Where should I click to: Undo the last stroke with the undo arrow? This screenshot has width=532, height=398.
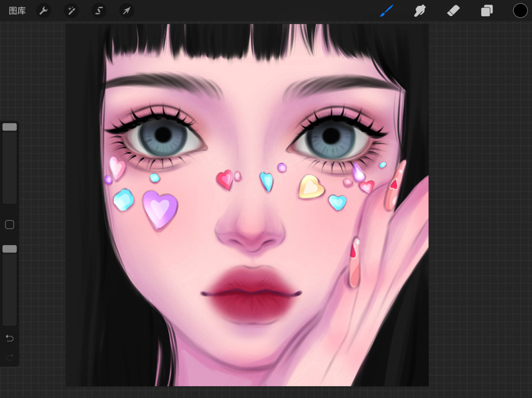[9, 338]
